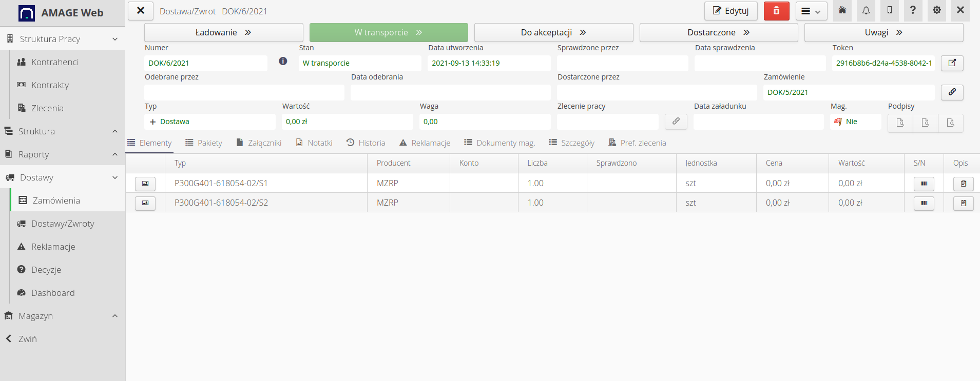The image size is (980, 381).
Task: Switch to the Pakiety tab
Action: coord(204,143)
